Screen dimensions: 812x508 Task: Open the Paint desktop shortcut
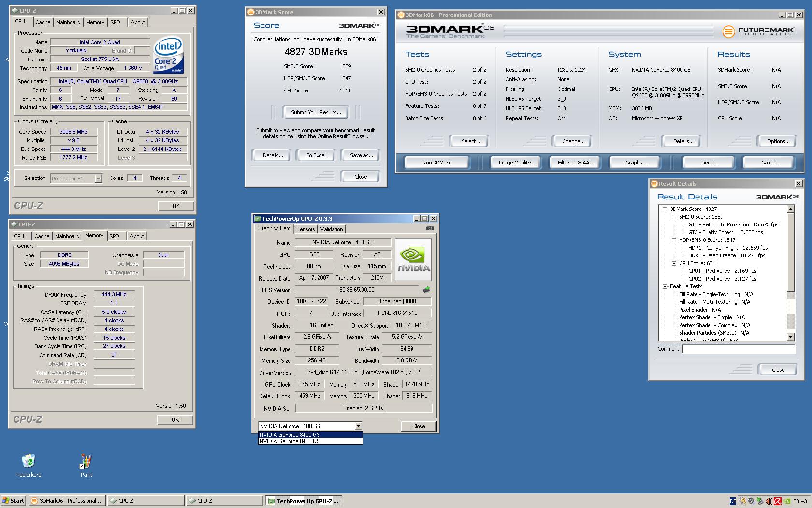(86, 461)
